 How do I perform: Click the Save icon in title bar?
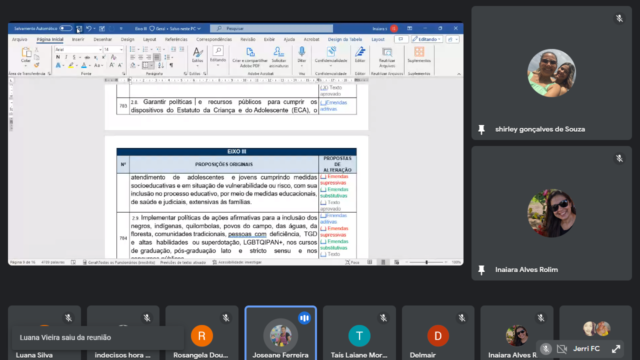tap(79, 29)
